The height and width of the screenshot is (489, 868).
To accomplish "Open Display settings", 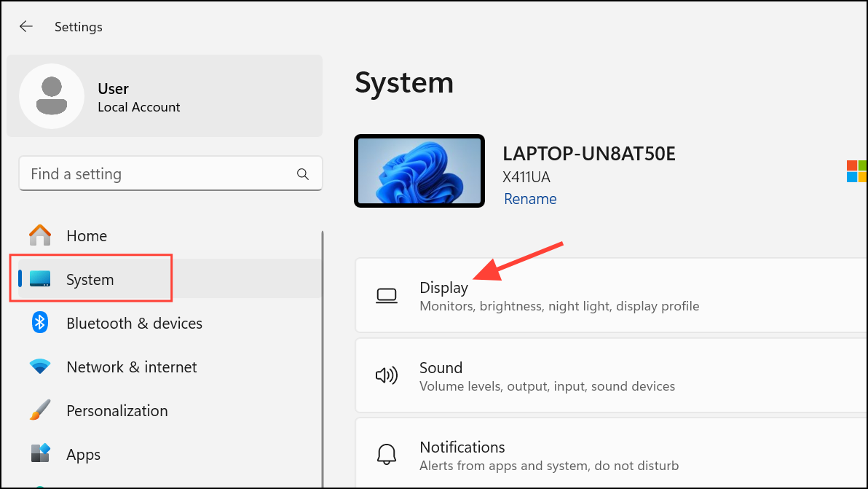I will click(x=611, y=295).
